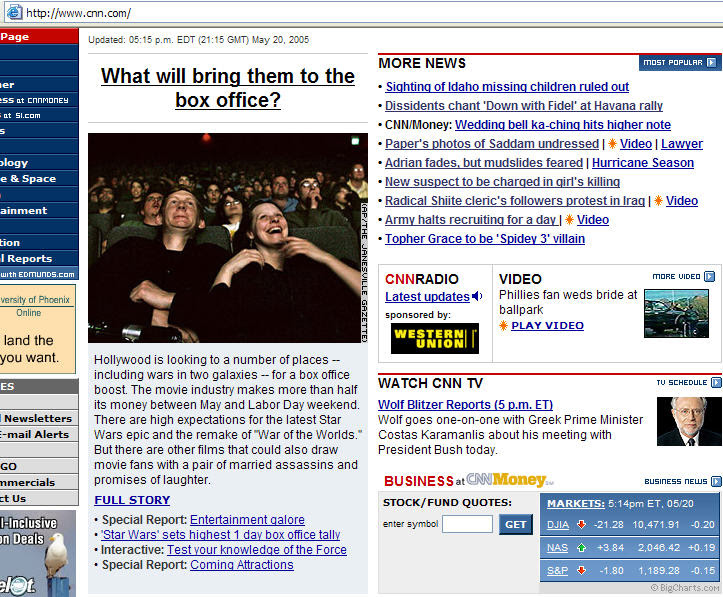Open the Coming Attractions special report
Image resolution: width=723 pixels, height=597 pixels.
pyautogui.click(x=242, y=565)
